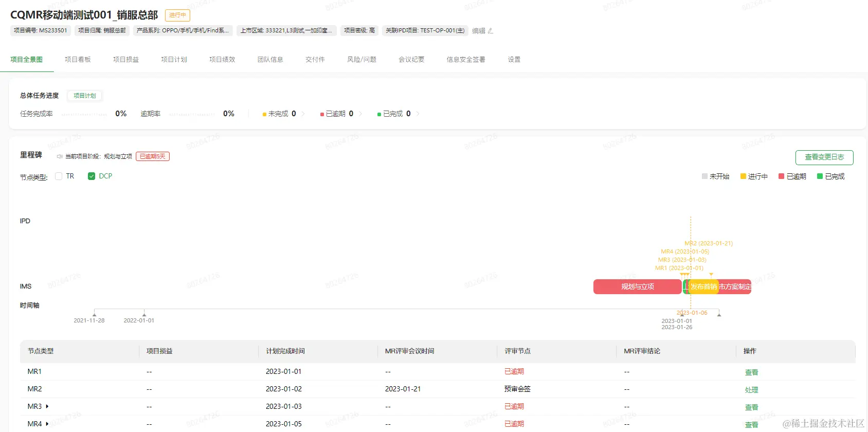
Task: Open the 未完成 tasks chevron arrow
Action: (303, 114)
